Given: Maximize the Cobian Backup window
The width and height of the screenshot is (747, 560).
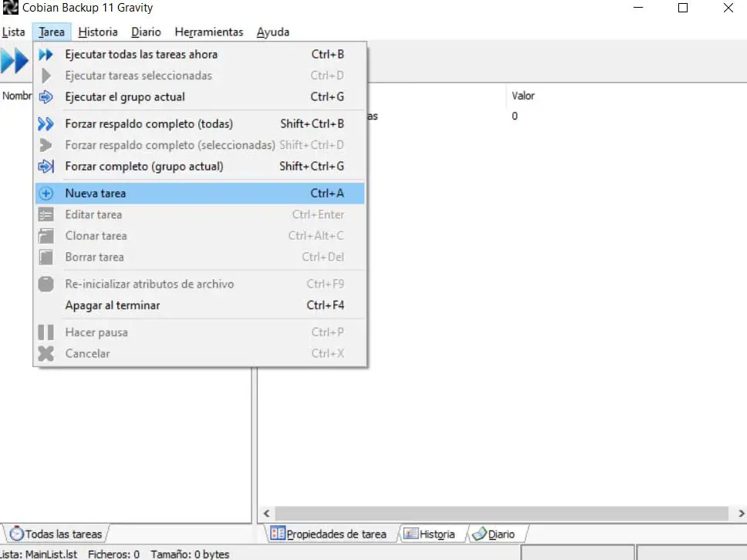Looking at the screenshot, I should (x=683, y=8).
